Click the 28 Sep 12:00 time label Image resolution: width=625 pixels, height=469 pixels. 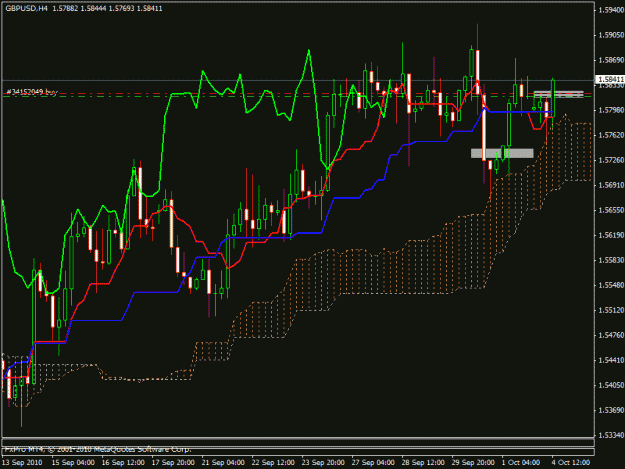pyautogui.click(x=423, y=463)
